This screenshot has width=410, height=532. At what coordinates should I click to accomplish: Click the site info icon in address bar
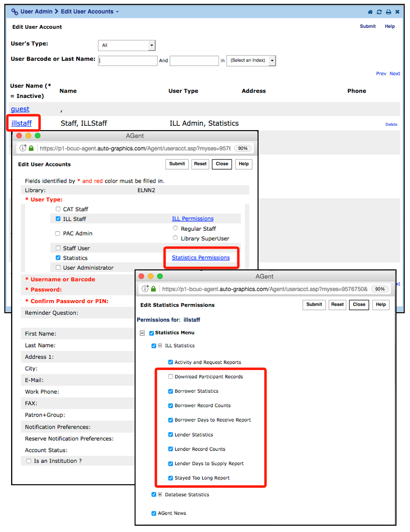(23, 148)
